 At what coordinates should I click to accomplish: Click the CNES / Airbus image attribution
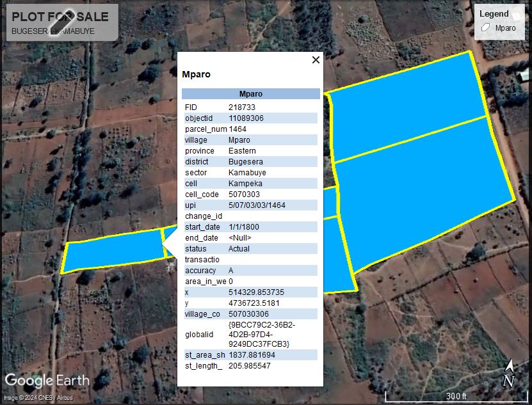38,398
